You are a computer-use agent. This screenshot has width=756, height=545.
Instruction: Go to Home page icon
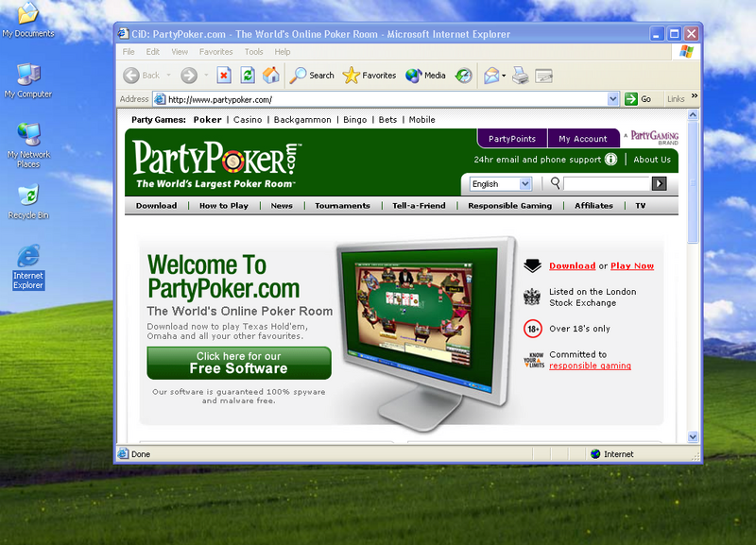(x=271, y=76)
